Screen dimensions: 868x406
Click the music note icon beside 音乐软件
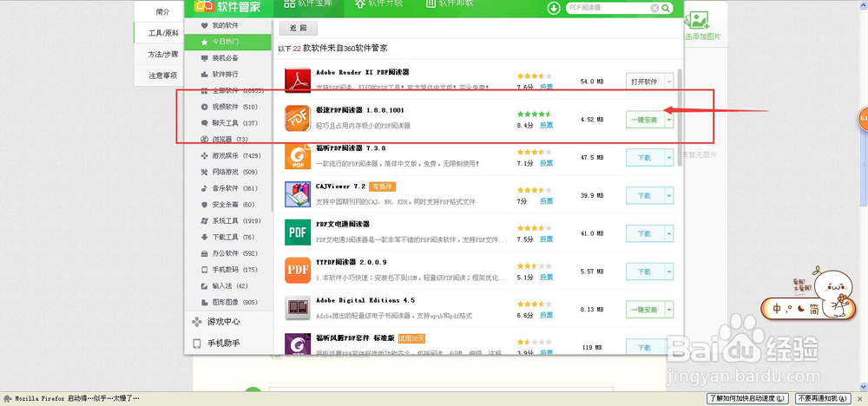(x=204, y=188)
